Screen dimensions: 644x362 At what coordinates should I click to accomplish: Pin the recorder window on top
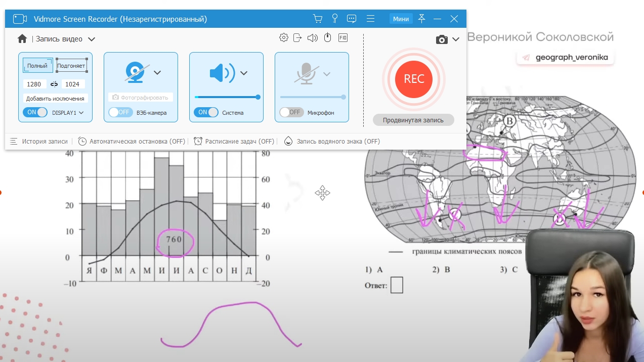click(422, 19)
